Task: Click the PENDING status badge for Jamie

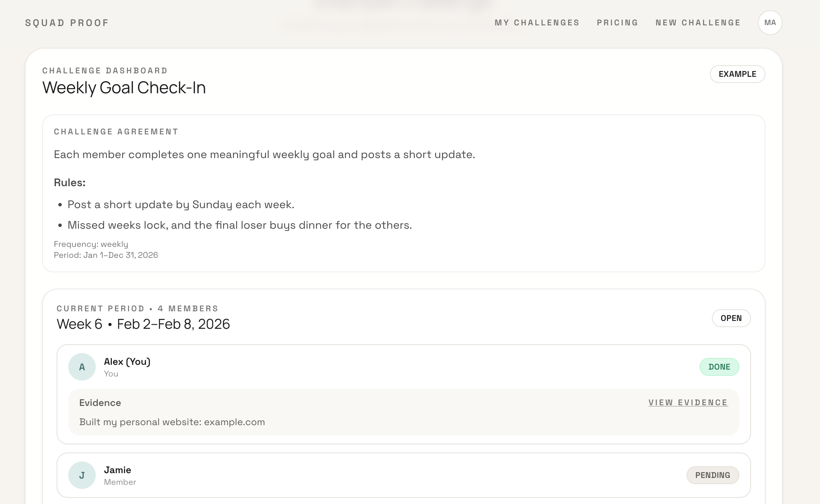Action: click(x=713, y=475)
